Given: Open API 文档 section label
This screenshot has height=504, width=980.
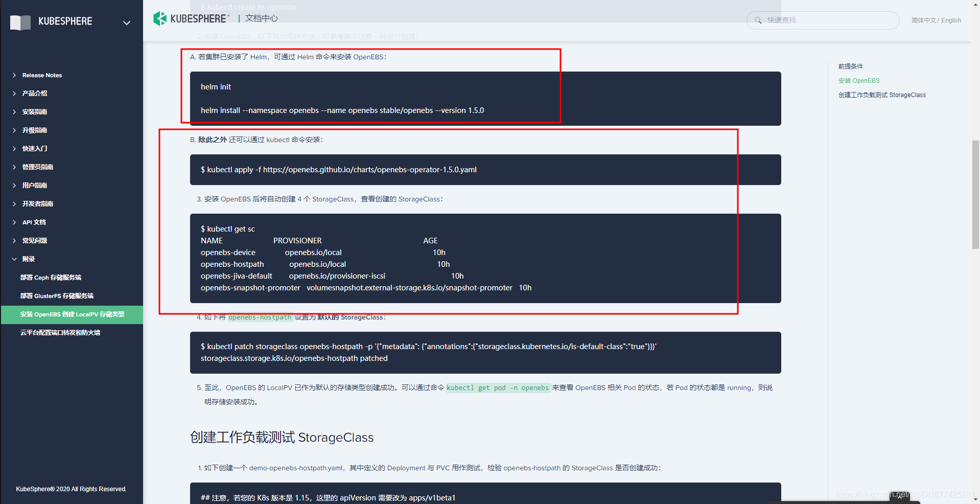Looking at the screenshot, I should (34, 222).
